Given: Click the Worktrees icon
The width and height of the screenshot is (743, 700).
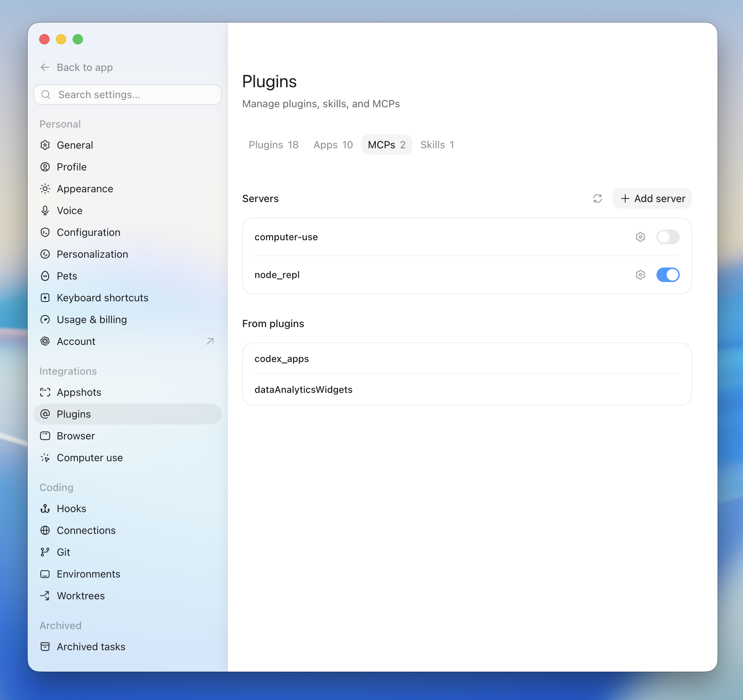Looking at the screenshot, I should point(45,596).
